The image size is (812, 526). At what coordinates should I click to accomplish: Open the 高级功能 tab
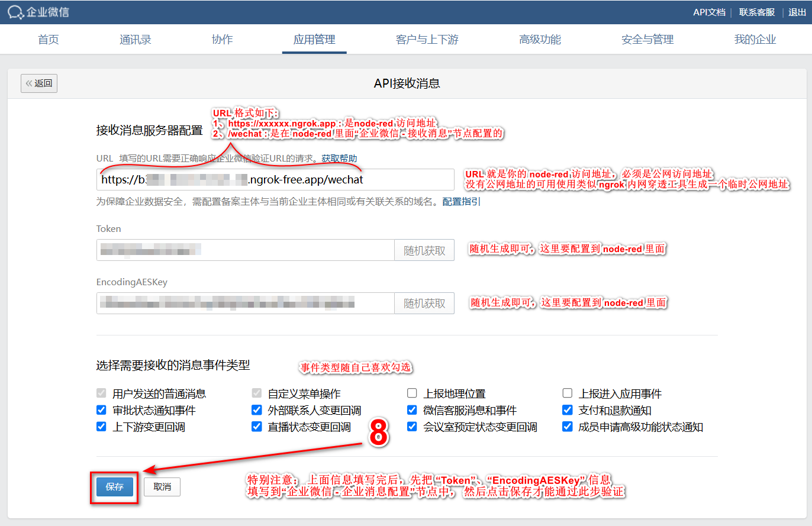click(x=540, y=40)
